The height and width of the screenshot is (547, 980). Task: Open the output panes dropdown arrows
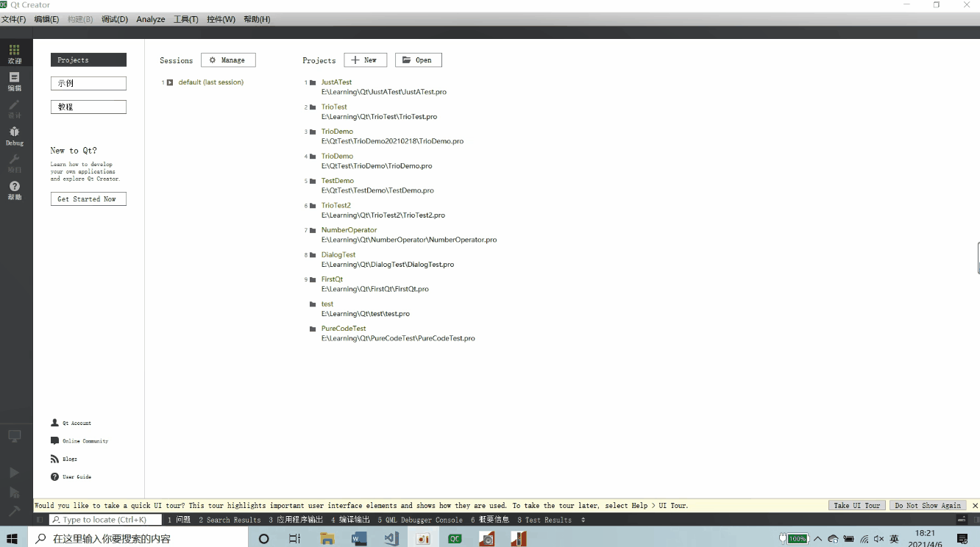pos(583,520)
